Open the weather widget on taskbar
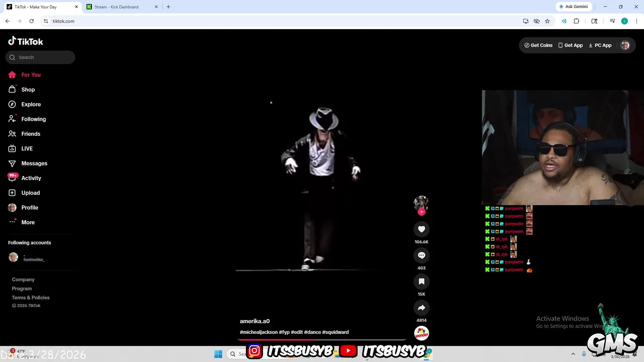This screenshot has width=644, height=362. 23,353
